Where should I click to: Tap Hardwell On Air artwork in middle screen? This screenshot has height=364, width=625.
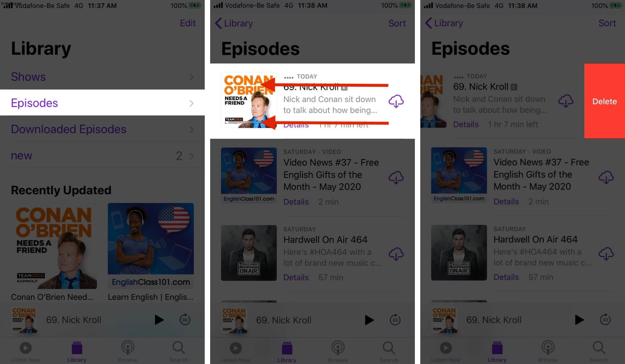pos(249,253)
